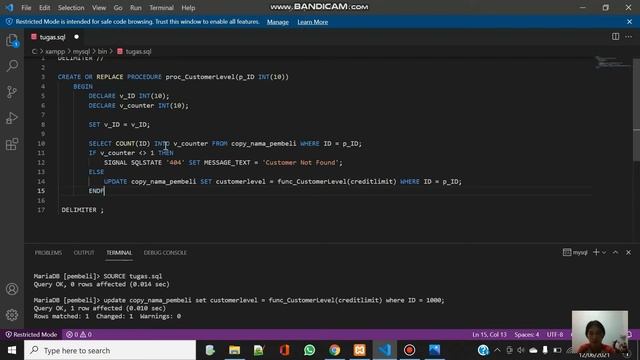The image size is (640, 360).
Task: Click the Learn More link
Action: [313, 22]
